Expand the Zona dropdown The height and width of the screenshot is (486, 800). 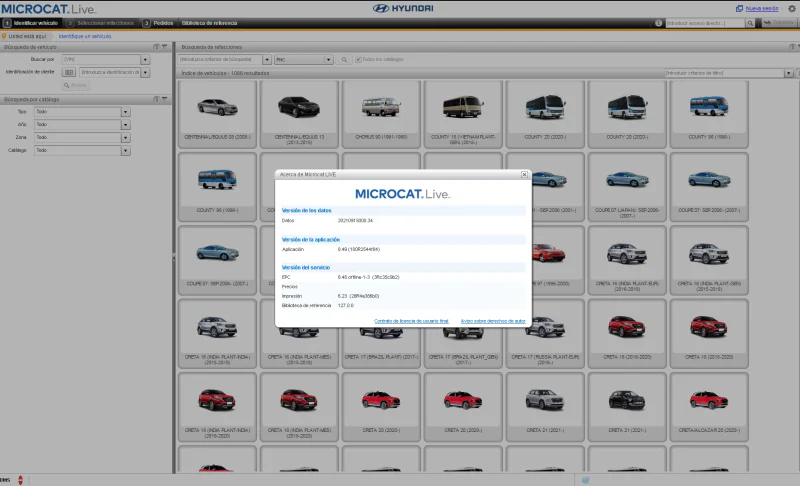pos(125,137)
